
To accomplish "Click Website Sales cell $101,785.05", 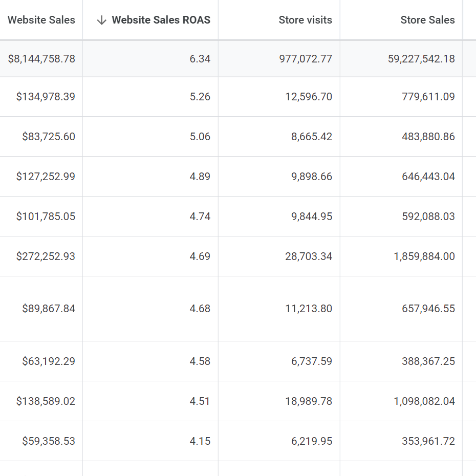I will pyautogui.click(x=46, y=217).
